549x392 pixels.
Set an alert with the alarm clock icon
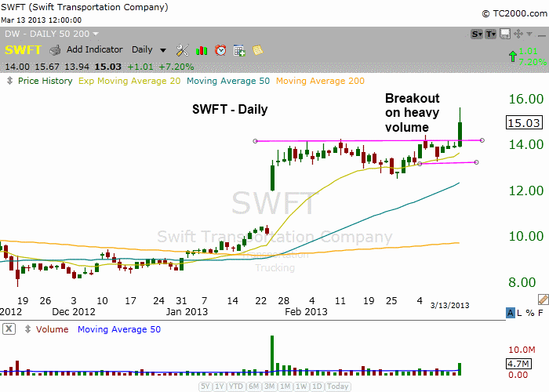click(220, 50)
